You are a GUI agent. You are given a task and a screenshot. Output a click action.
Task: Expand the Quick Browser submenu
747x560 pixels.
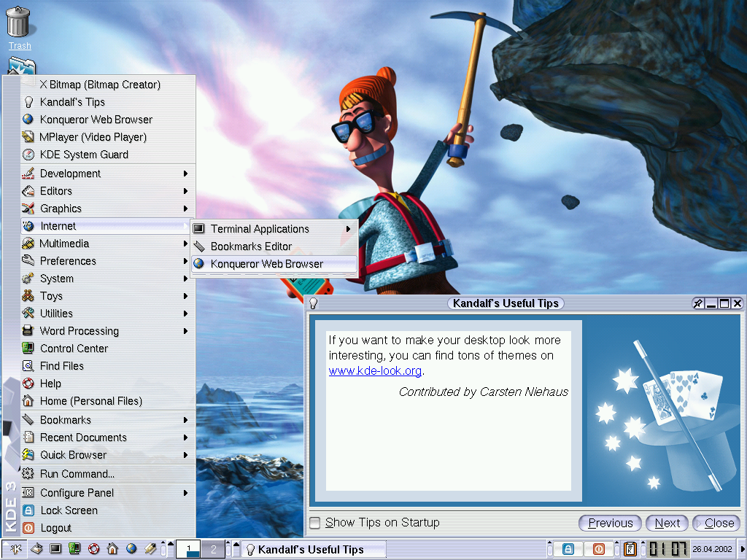click(108, 455)
